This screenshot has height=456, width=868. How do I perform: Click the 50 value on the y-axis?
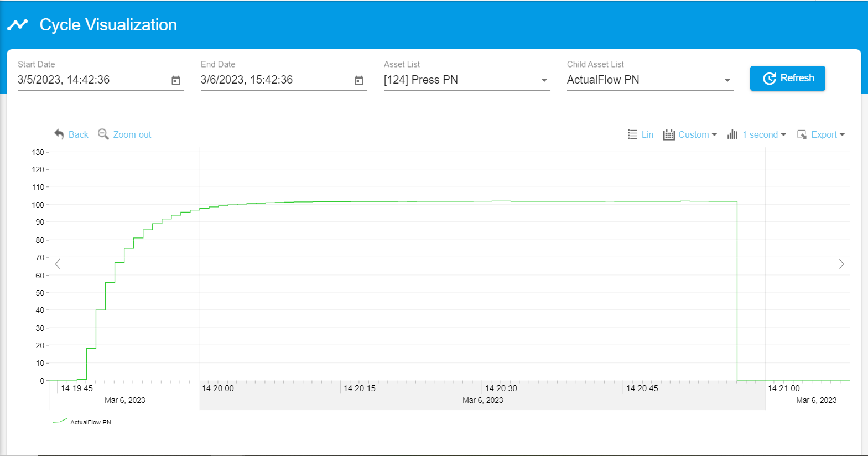(40, 293)
